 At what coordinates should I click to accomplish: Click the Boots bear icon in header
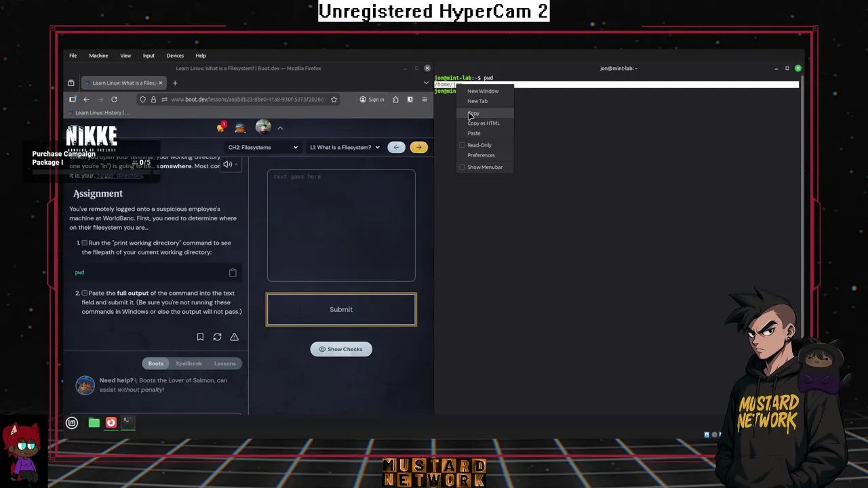(x=240, y=127)
